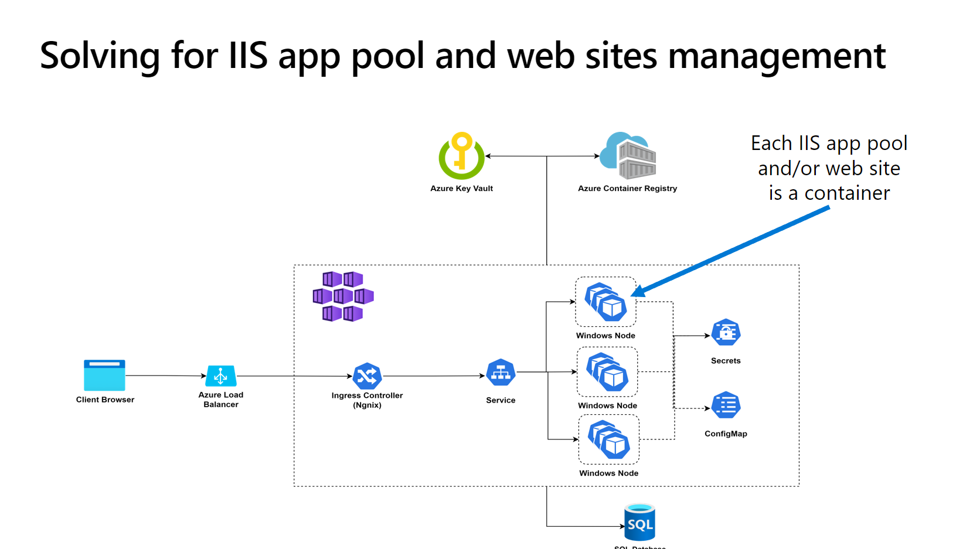This screenshot has width=980, height=549.
Task: Click the Client Browser window icon
Action: [x=104, y=375]
